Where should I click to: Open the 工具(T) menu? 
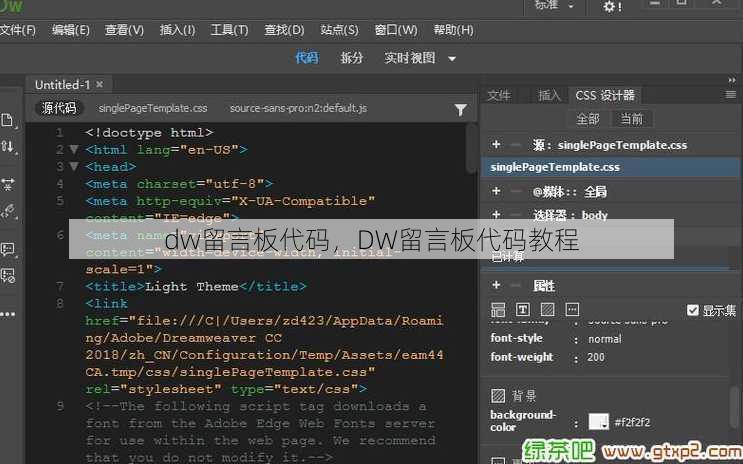point(229,30)
